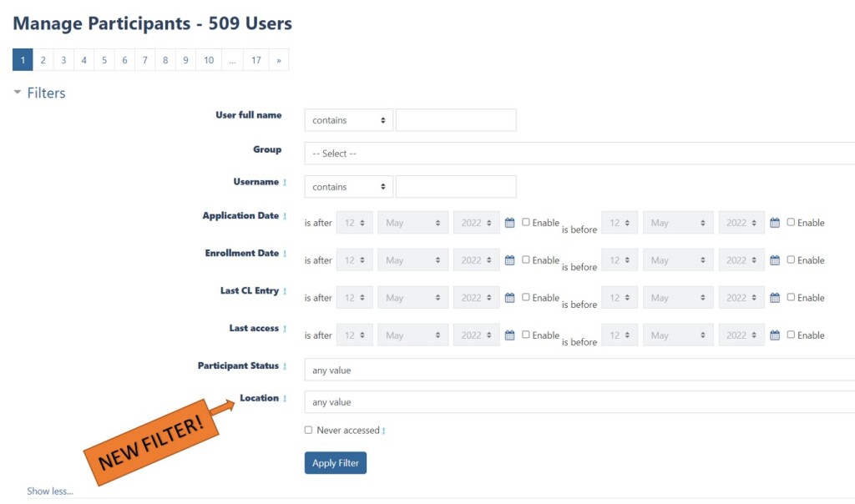Collapse the Filters section
Screen dimensions: 855x504
[x=18, y=93]
